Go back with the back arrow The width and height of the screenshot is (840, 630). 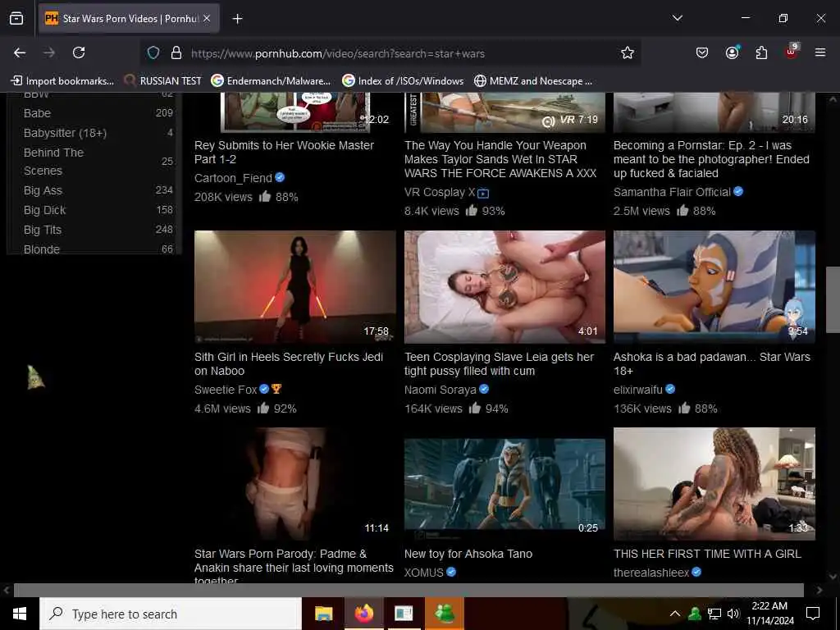[20, 52]
